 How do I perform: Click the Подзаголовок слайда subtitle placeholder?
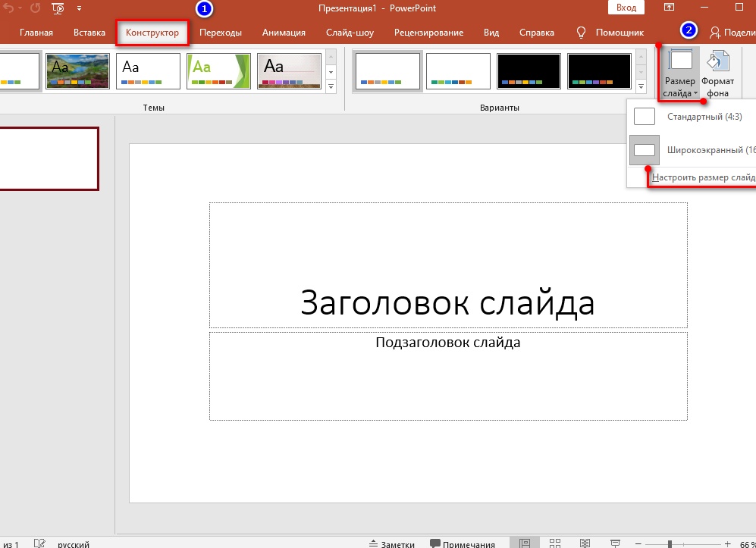pos(448,376)
